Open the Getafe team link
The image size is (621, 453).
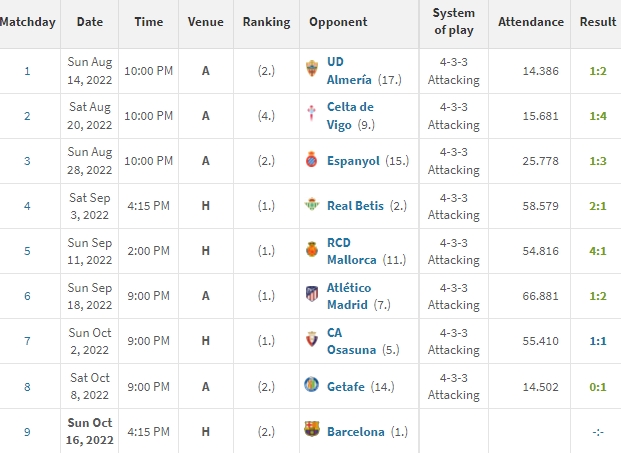point(346,386)
